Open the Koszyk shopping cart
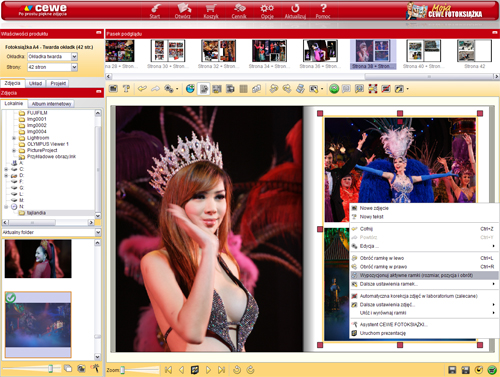Image resolution: width=500 pixels, height=377 pixels. pyautogui.click(x=211, y=11)
